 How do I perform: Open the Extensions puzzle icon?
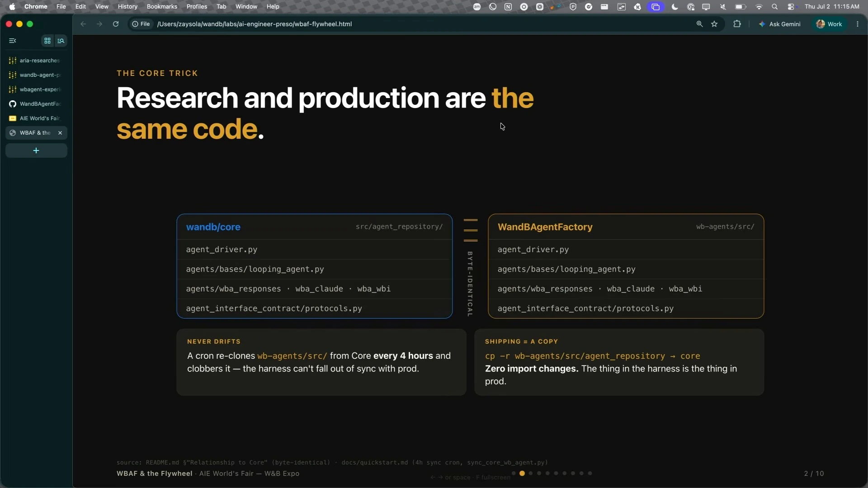737,24
